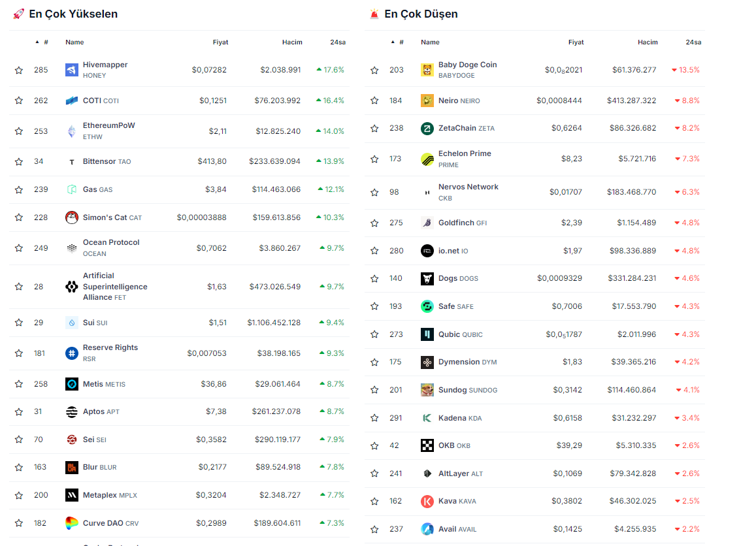This screenshot has height=546, width=756.
Task: Sort gainers by the Hacim header
Action: (292, 42)
